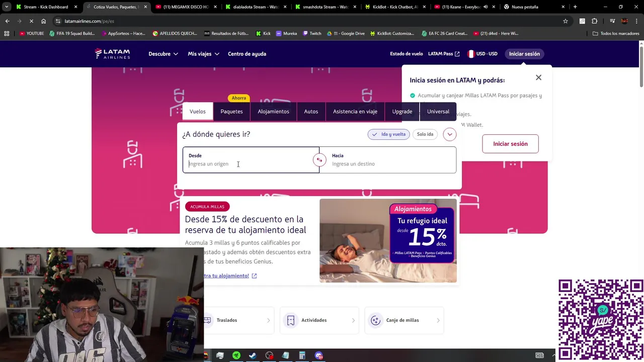Open the Upgrade tab
Viewport: 644px width, 362px height.
pyautogui.click(x=402, y=112)
